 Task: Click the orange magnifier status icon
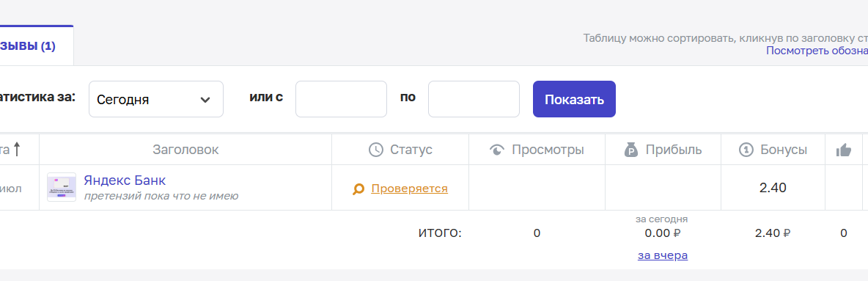pyautogui.click(x=358, y=189)
